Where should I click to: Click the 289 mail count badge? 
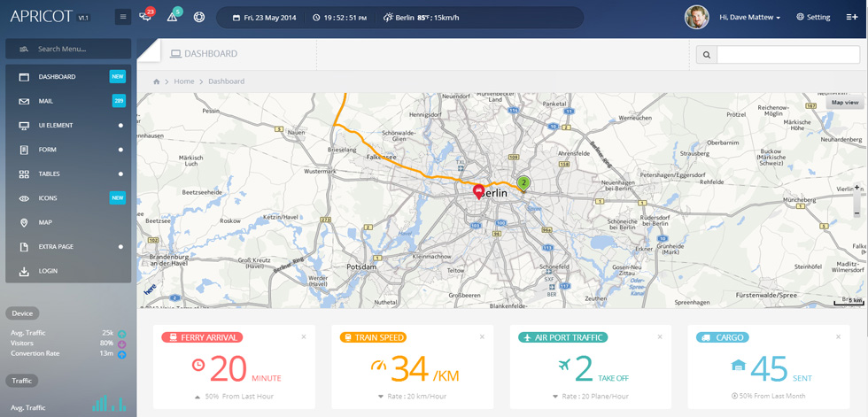click(x=119, y=101)
